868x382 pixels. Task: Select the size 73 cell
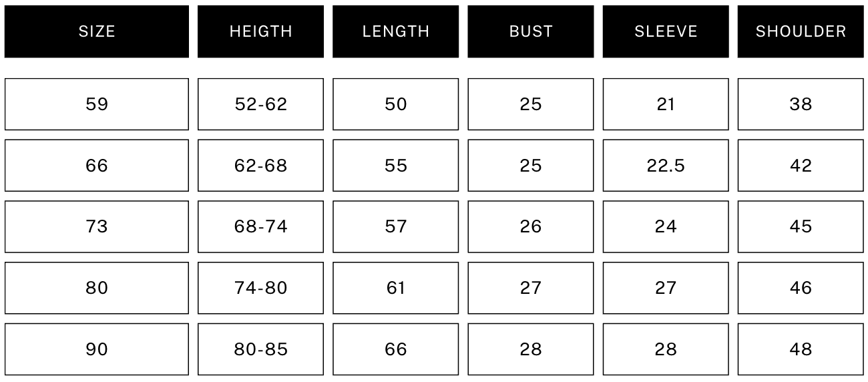click(x=97, y=227)
